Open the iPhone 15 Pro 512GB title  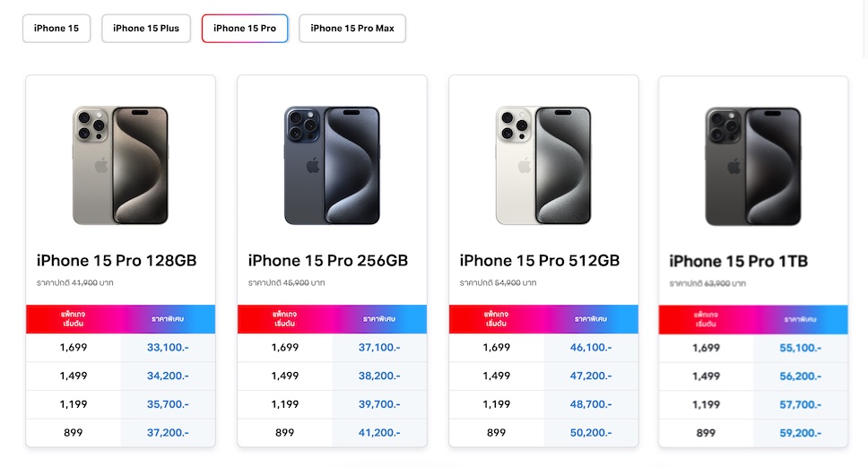(540, 261)
